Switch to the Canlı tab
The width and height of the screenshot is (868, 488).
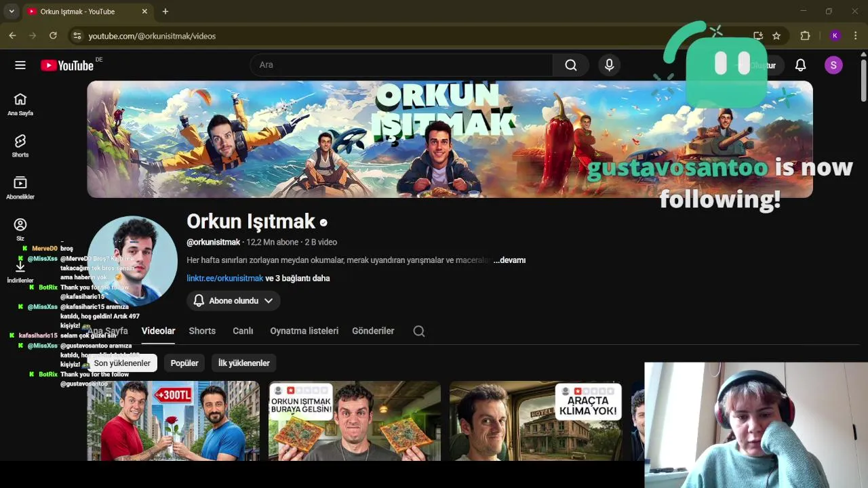point(243,331)
